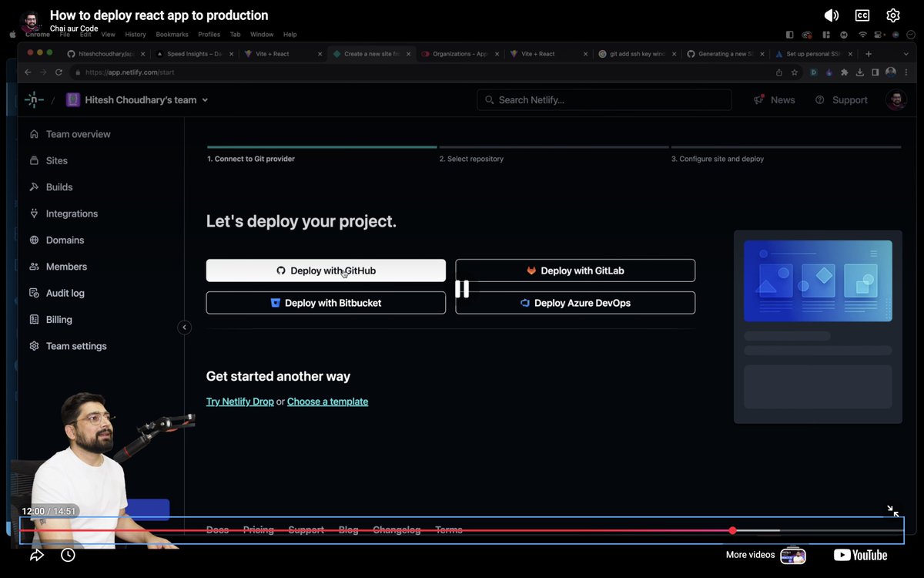Open a new browser tab with plus
The height and width of the screenshot is (578, 924).
869,54
